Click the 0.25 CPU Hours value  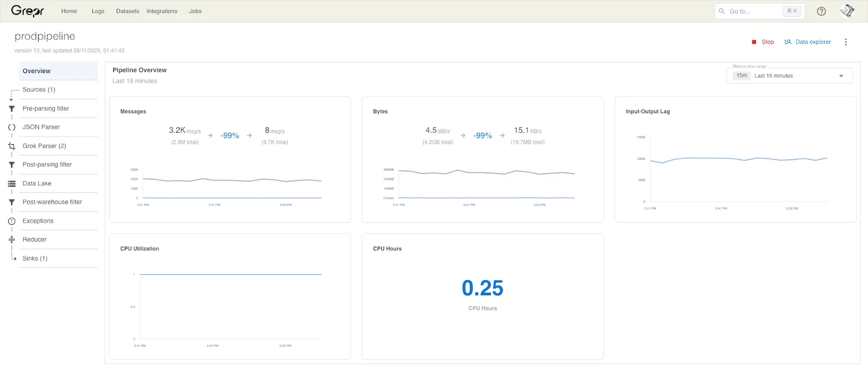pyautogui.click(x=482, y=288)
